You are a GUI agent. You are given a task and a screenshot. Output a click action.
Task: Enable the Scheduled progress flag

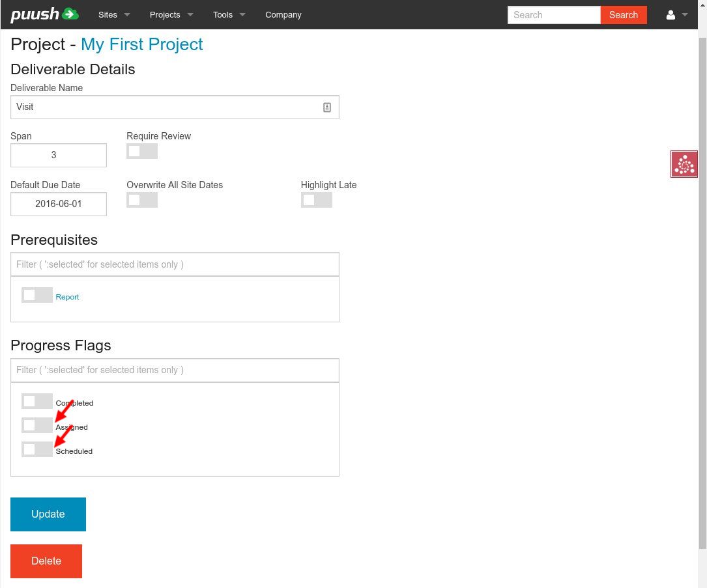coord(37,449)
